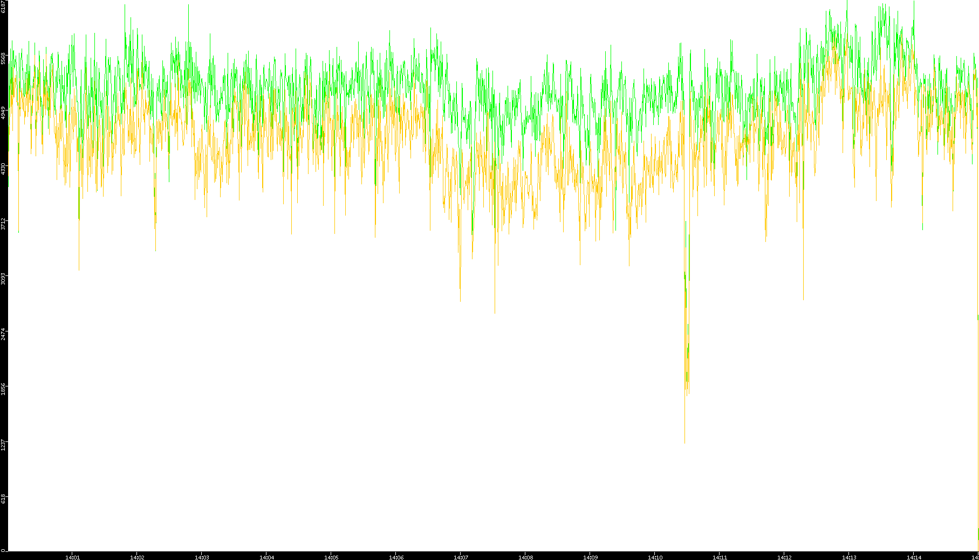
Task: Select the 14:12 tick on the axis
Action: [x=784, y=557]
